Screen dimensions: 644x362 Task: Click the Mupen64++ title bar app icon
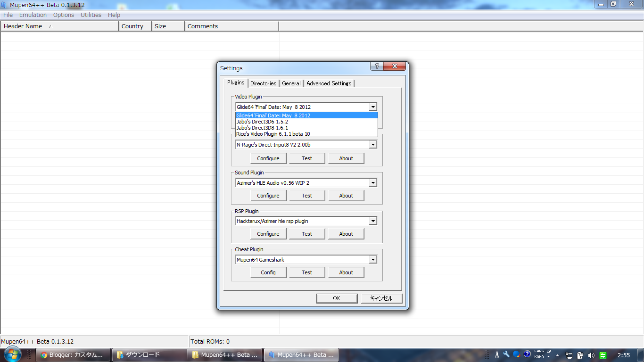click(4, 5)
